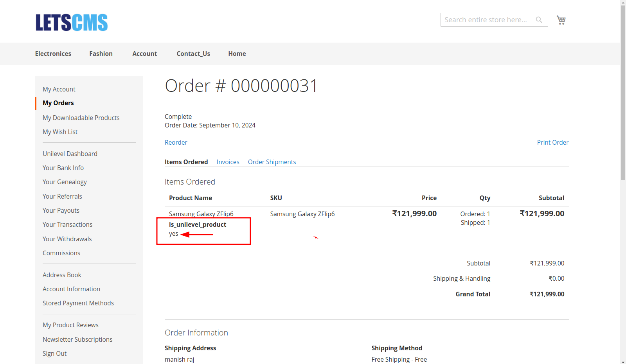626x364 pixels.
Task: Open Unilevel Dashboard in sidebar
Action: point(70,154)
